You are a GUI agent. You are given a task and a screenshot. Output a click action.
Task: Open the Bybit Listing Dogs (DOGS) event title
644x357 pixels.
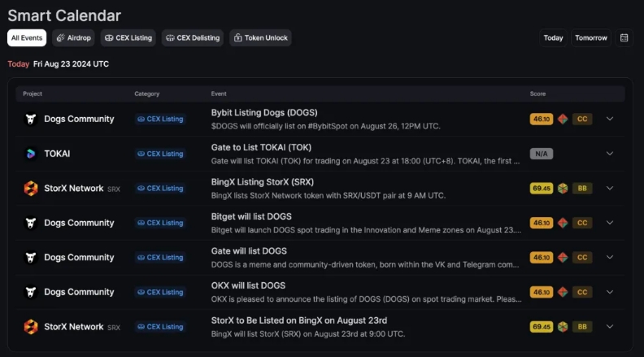point(264,112)
